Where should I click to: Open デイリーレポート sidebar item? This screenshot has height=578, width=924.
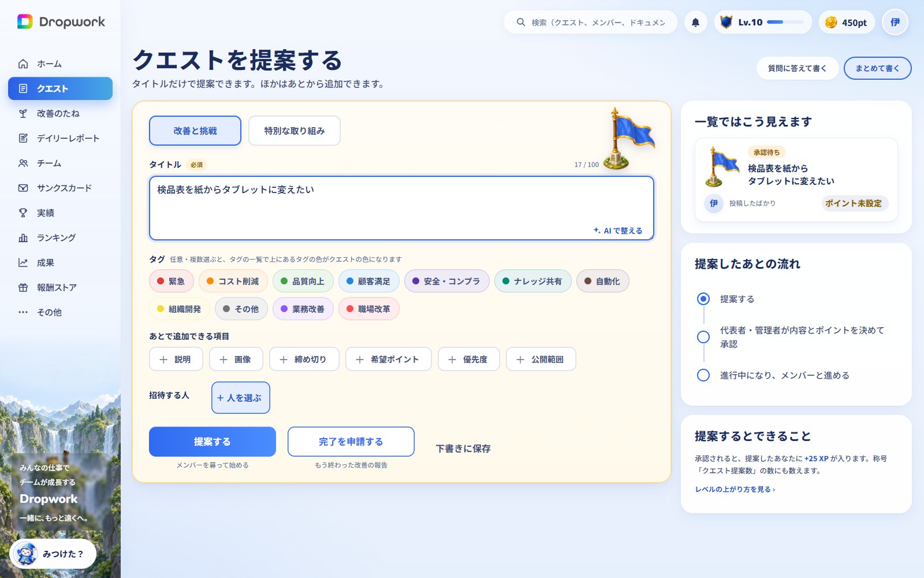click(60, 138)
